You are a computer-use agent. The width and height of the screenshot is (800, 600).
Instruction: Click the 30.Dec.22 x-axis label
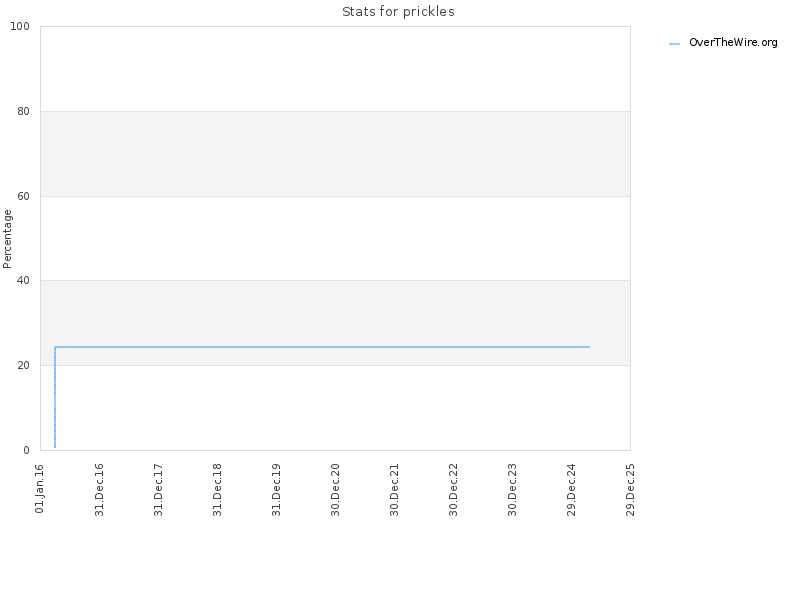[x=454, y=489]
